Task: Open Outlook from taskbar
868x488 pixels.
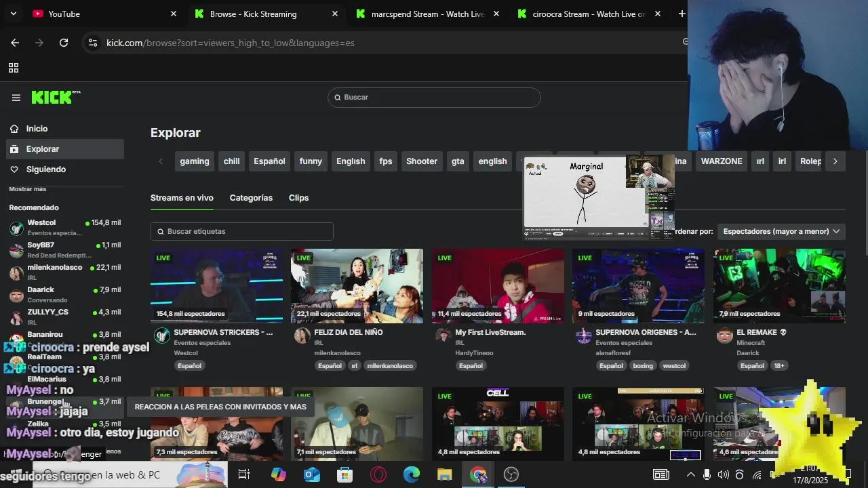Action: pos(312,475)
